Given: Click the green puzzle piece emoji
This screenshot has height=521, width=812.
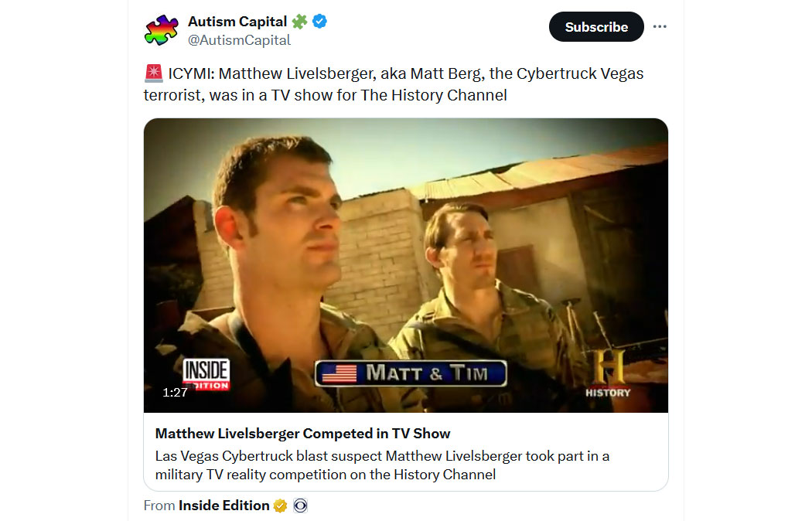Looking at the screenshot, I should click(300, 22).
